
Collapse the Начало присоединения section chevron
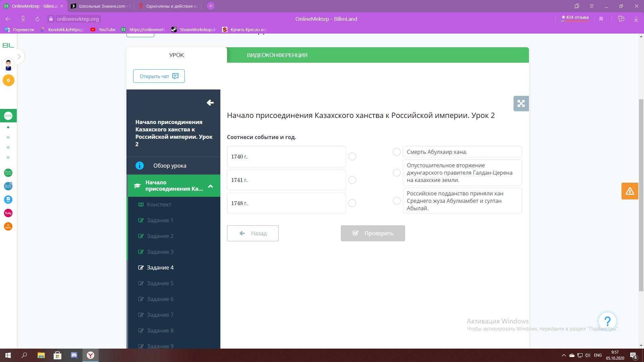(210, 186)
